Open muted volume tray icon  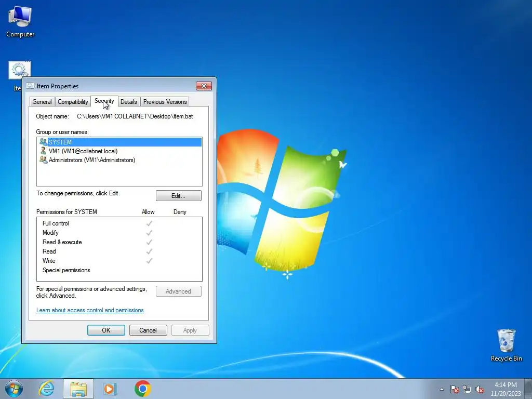[x=480, y=389]
